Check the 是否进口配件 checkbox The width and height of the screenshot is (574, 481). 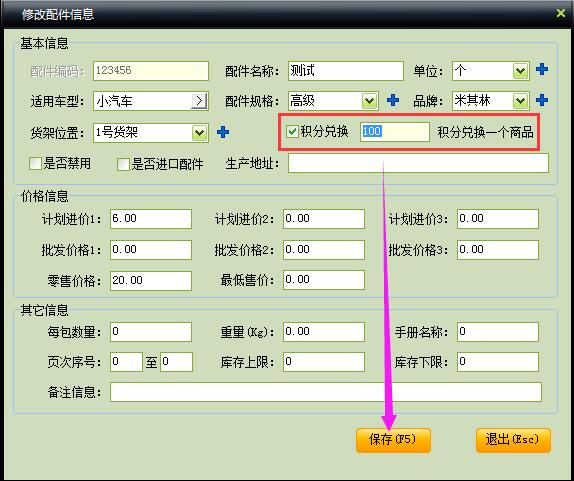click(x=123, y=164)
